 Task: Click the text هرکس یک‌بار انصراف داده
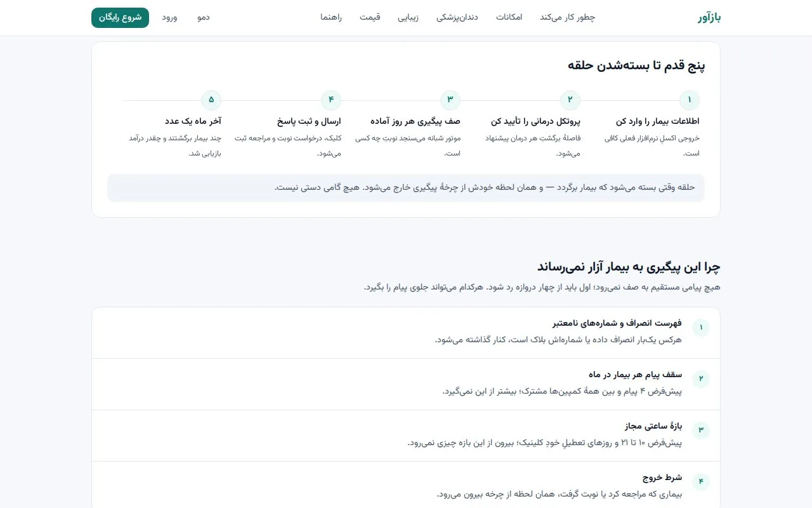[558, 340]
